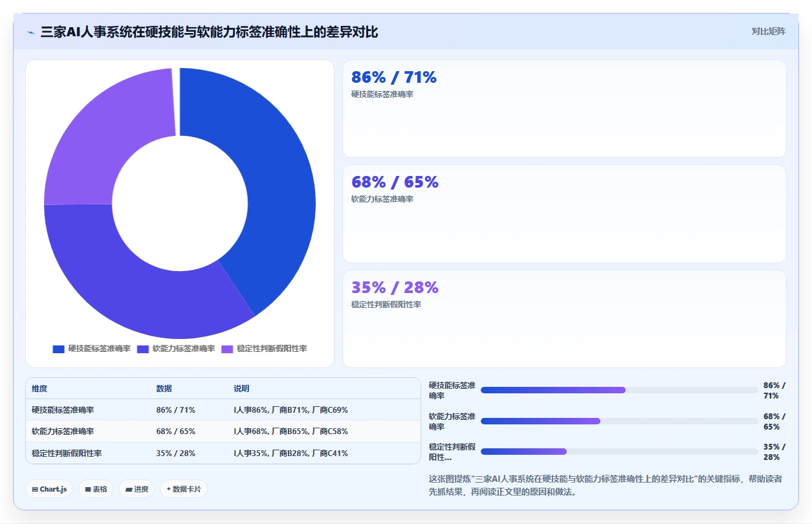Toggle 硬技能标签准确率 legend swatch
Viewport: 812px width, 524px height.
coord(59,349)
